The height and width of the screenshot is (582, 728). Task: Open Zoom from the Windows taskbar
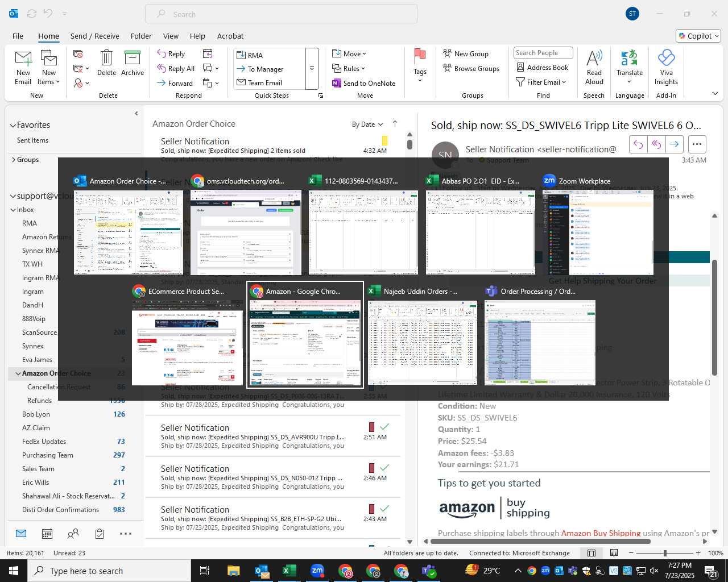[x=317, y=571]
